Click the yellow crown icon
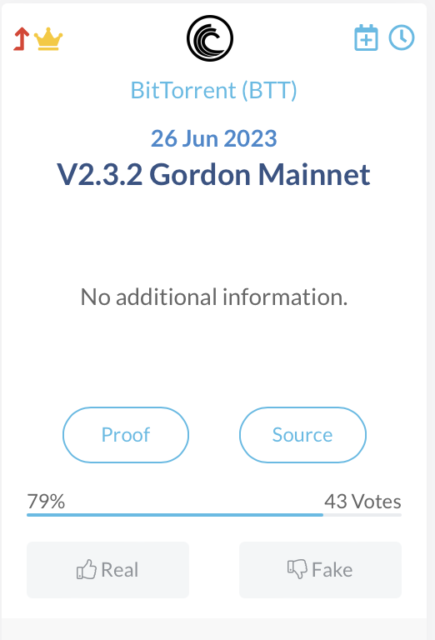 [x=48, y=39]
